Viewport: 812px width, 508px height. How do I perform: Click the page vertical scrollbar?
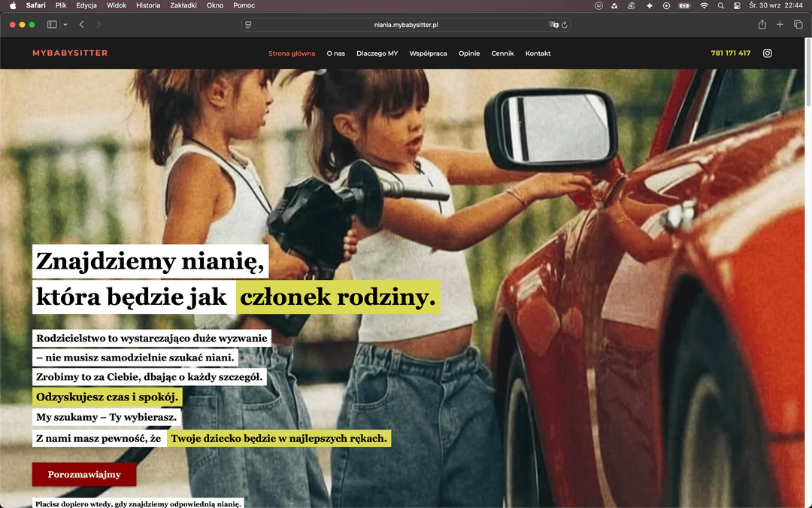click(808, 72)
